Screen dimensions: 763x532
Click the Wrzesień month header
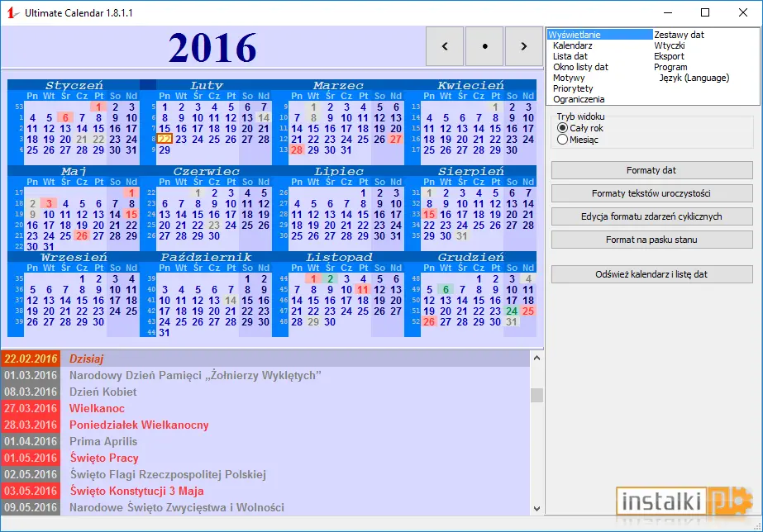(x=74, y=257)
